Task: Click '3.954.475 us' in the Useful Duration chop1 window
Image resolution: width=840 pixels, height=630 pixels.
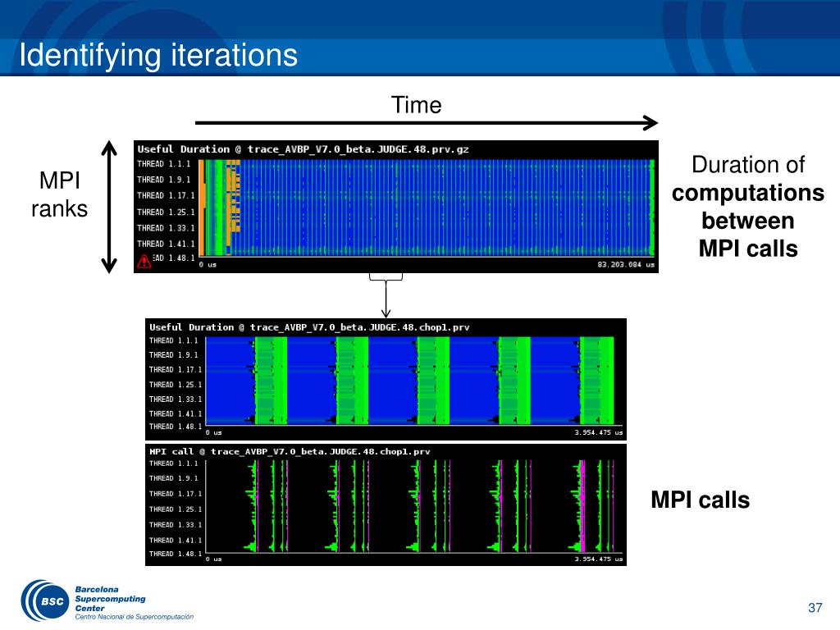Action: tap(598, 433)
